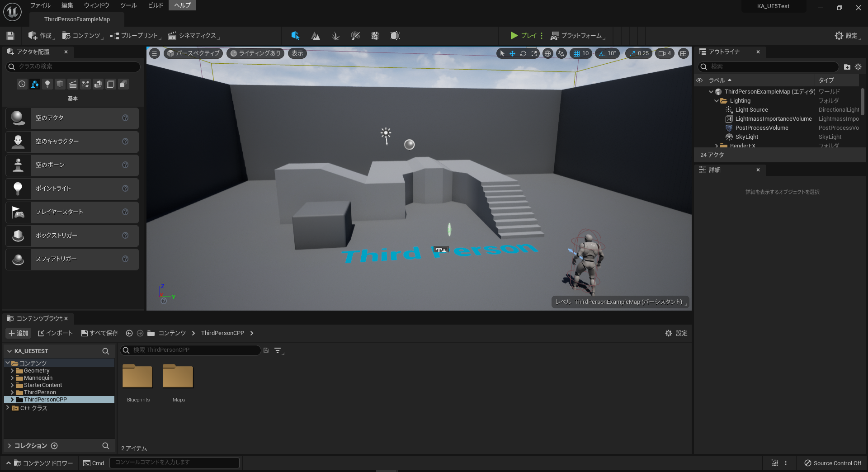Click the Unreal Engine logo
Viewport: 868px width, 472px height.
tap(12, 12)
